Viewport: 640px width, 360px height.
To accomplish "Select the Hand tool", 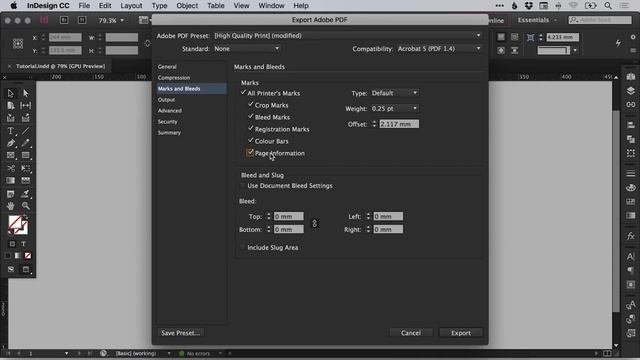I will tap(11, 206).
